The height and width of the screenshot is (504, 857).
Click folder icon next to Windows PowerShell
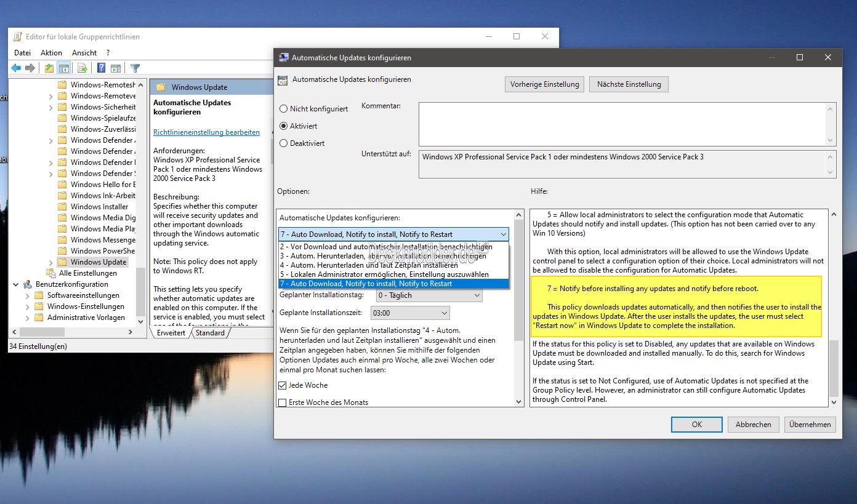62,250
